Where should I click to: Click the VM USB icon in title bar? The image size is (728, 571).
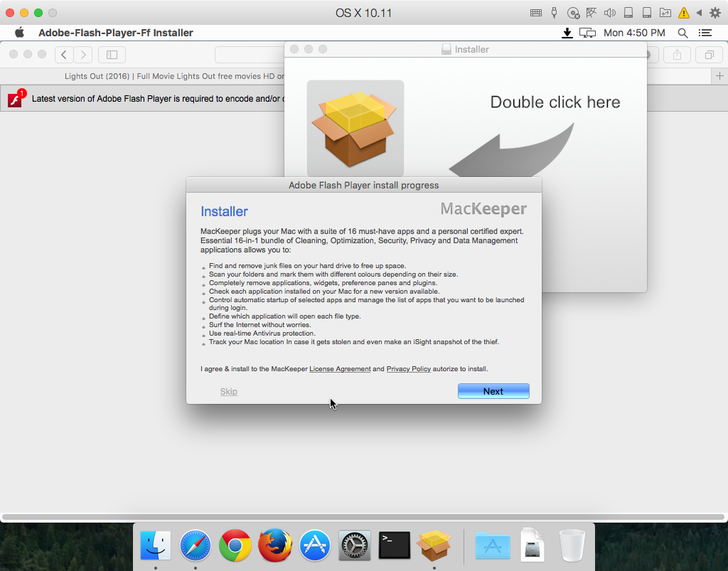point(554,13)
